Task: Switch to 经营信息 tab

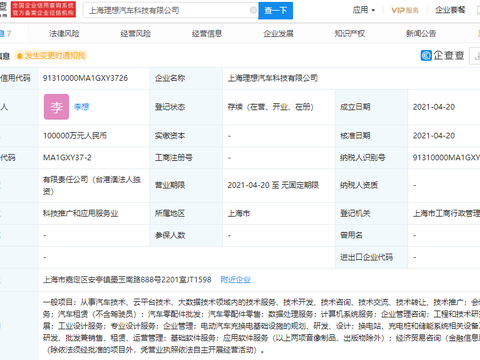Action: coord(207,33)
